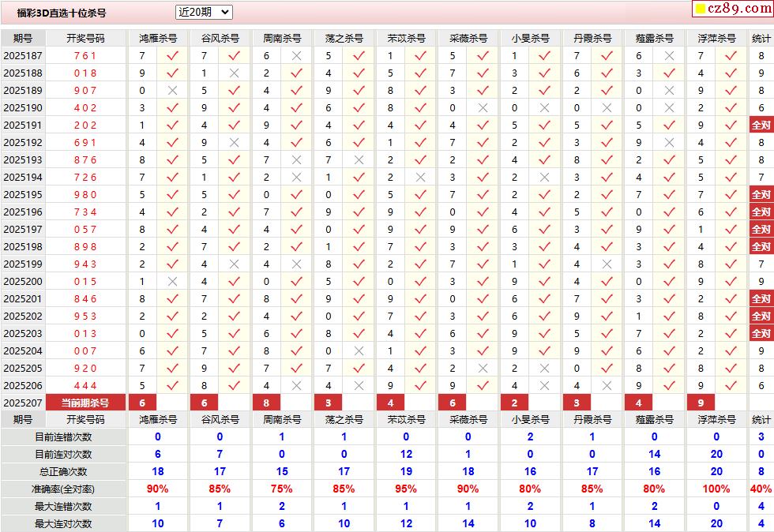Click the X mark for 鸿雁杀号 in row 2025189
Image resolution: width=774 pixels, height=532 pixels.
[x=172, y=90]
